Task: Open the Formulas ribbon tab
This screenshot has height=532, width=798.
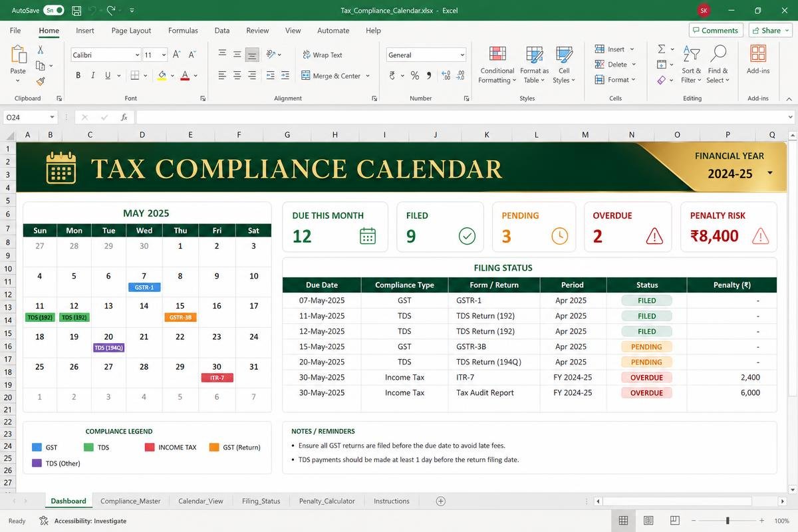Action: [183, 31]
